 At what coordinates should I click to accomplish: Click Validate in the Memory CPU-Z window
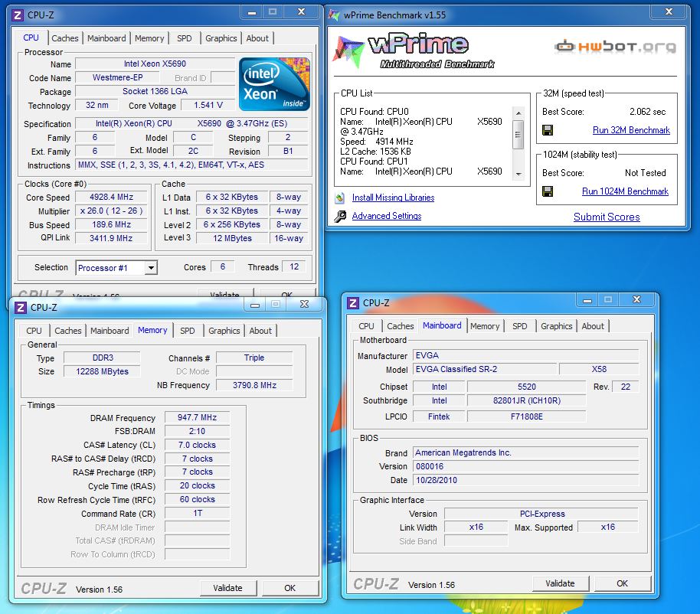(x=228, y=588)
